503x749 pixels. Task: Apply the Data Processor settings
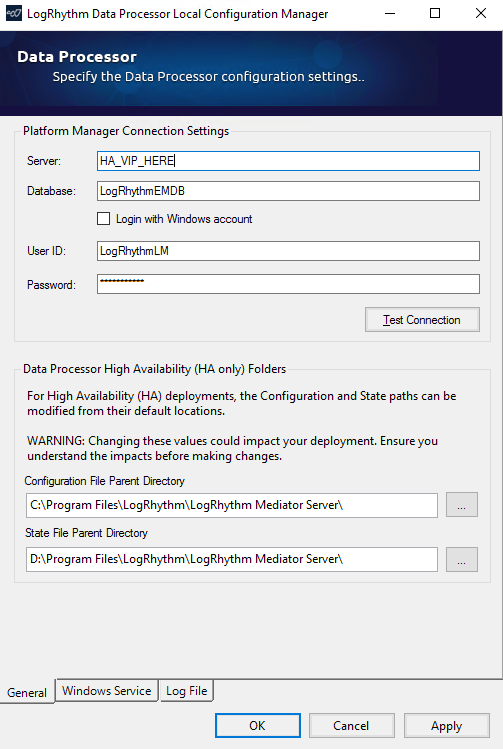tap(447, 726)
